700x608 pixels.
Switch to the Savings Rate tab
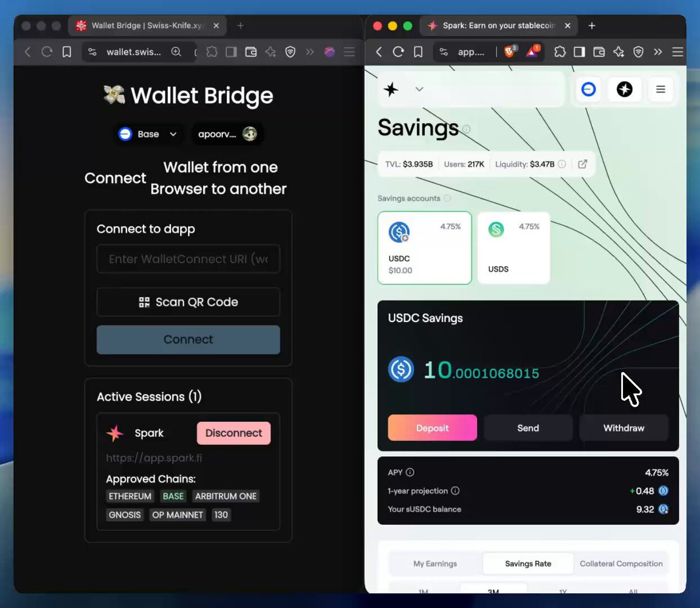528,564
